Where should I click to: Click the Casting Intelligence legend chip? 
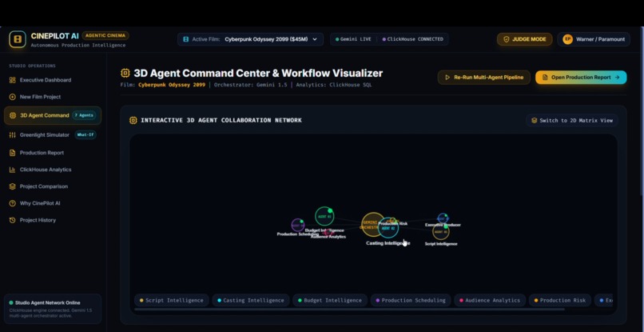(251, 300)
